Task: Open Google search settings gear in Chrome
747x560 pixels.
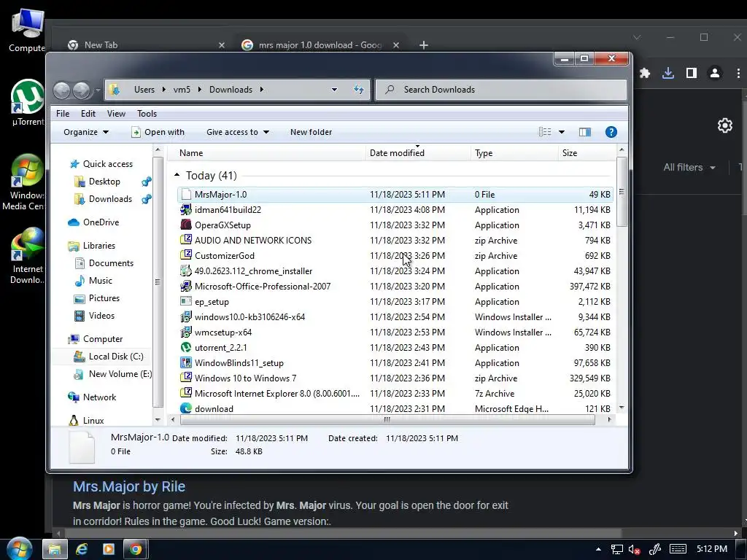Action: [724, 125]
